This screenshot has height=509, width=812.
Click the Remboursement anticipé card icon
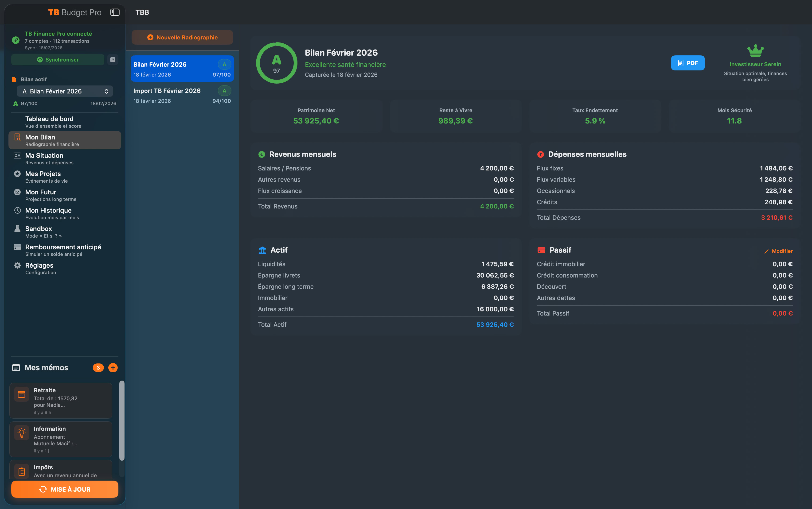click(x=18, y=247)
